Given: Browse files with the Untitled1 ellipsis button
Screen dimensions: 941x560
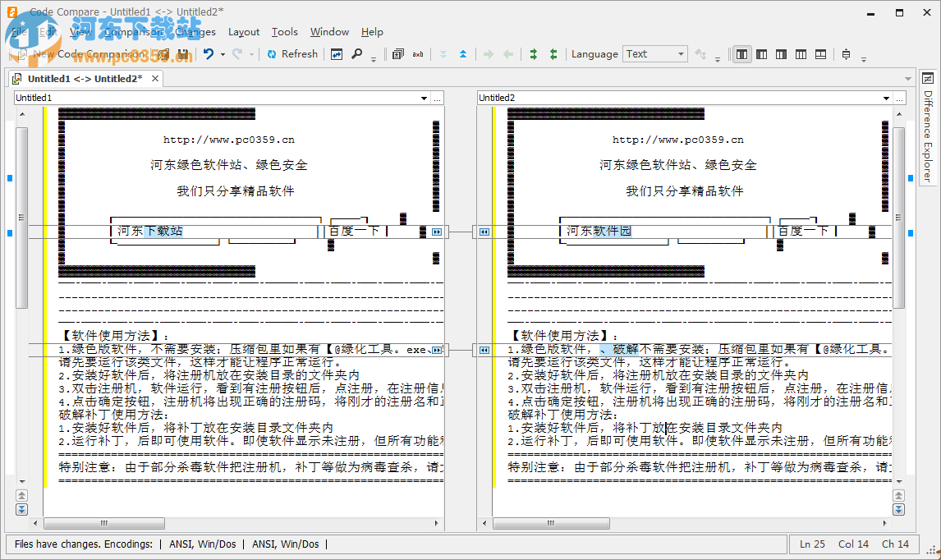Looking at the screenshot, I should click(438, 97).
